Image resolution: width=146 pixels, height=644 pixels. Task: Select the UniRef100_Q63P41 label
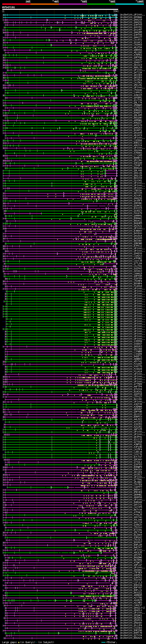(131, 437)
